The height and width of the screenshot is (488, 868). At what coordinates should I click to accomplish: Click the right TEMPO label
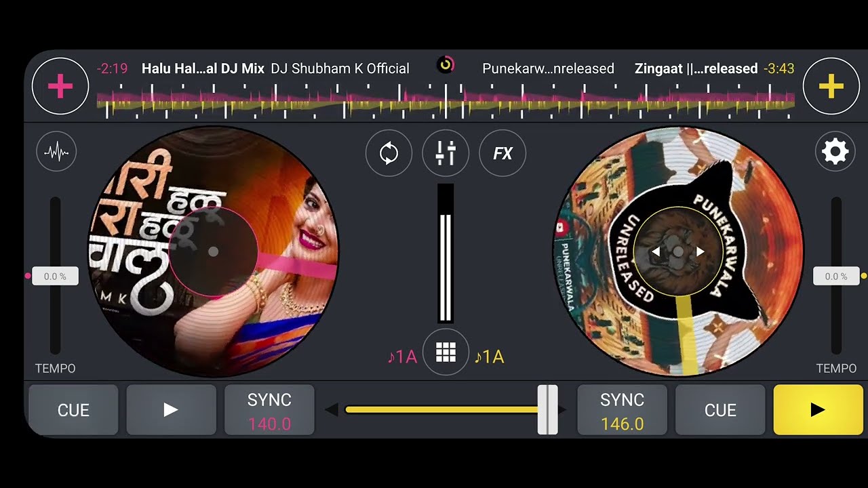836,368
